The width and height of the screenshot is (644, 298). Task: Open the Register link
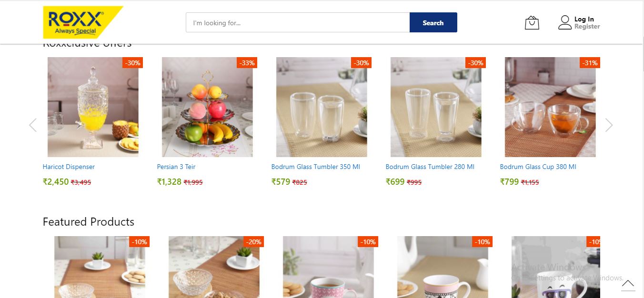pos(587,27)
